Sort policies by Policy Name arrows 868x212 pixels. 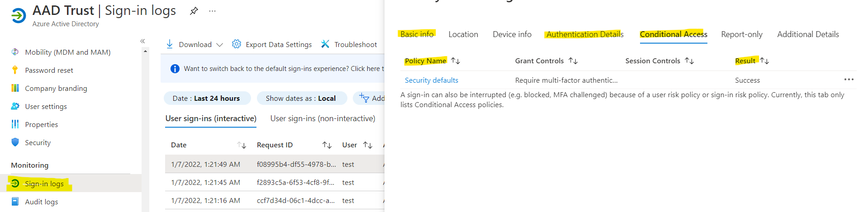click(455, 61)
